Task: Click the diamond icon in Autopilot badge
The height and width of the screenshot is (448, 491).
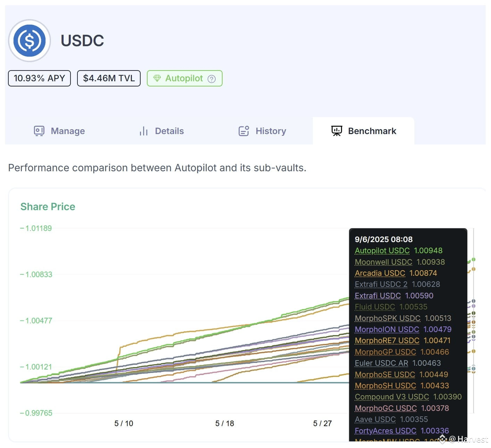Action: [157, 78]
